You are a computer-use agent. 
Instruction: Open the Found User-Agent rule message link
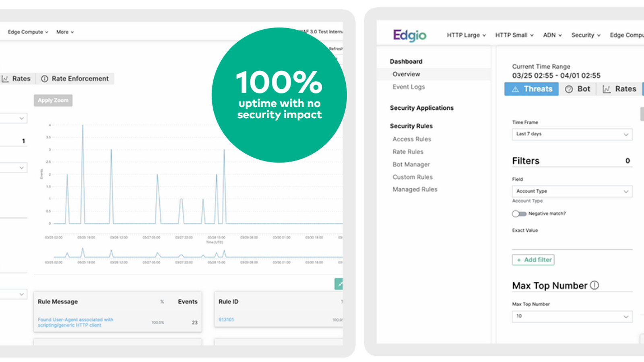(76, 322)
